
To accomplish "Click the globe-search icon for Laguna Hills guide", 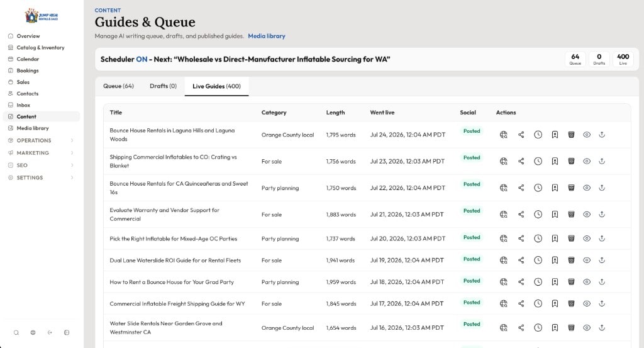I will point(504,135).
